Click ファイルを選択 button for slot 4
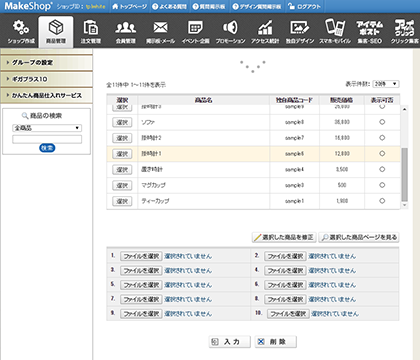 285,270
